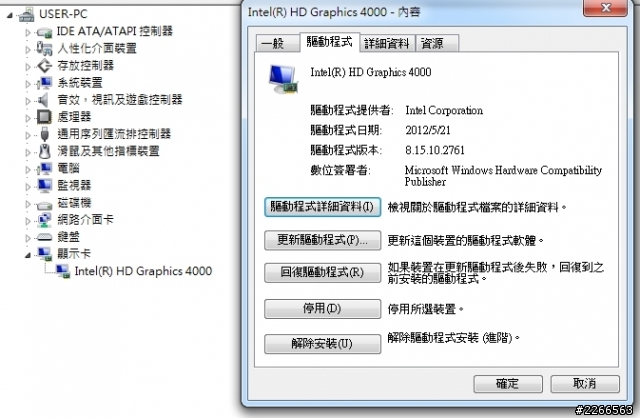640x418 pixels.
Task: Click the 電腦 computer category icon
Action: [x=44, y=168]
